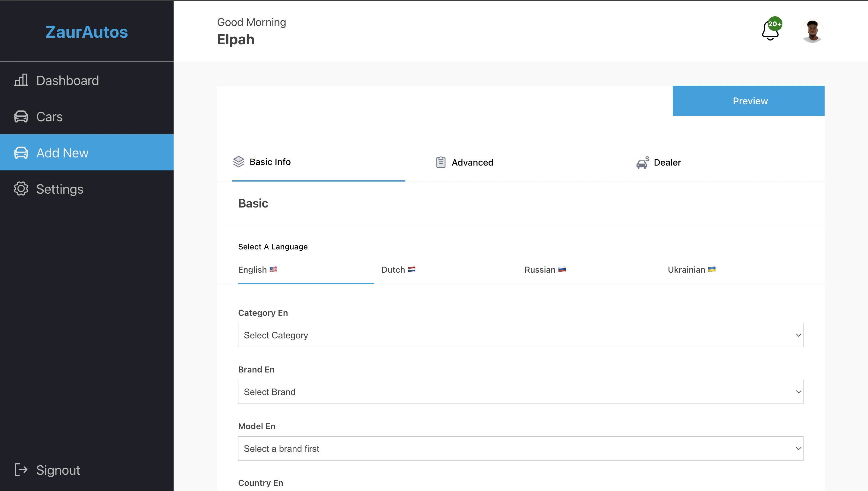868x491 pixels.
Task: Click the Dashboard bar chart icon
Action: point(21,80)
